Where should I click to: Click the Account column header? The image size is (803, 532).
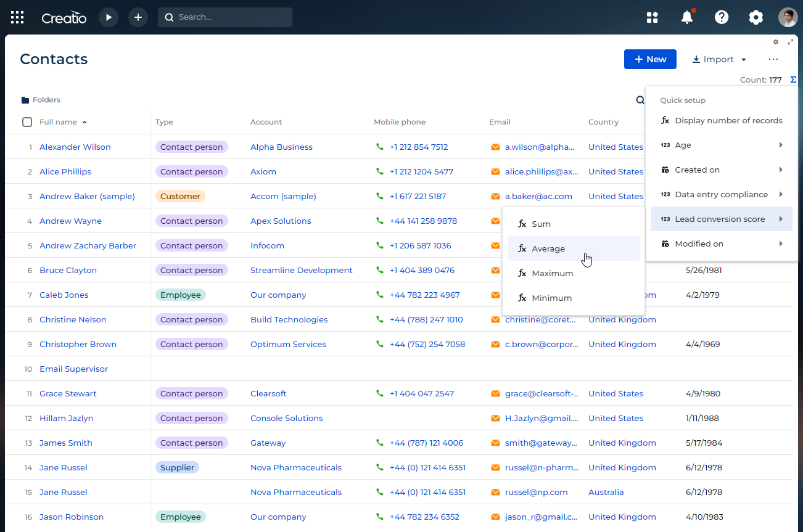[x=266, y=122]
